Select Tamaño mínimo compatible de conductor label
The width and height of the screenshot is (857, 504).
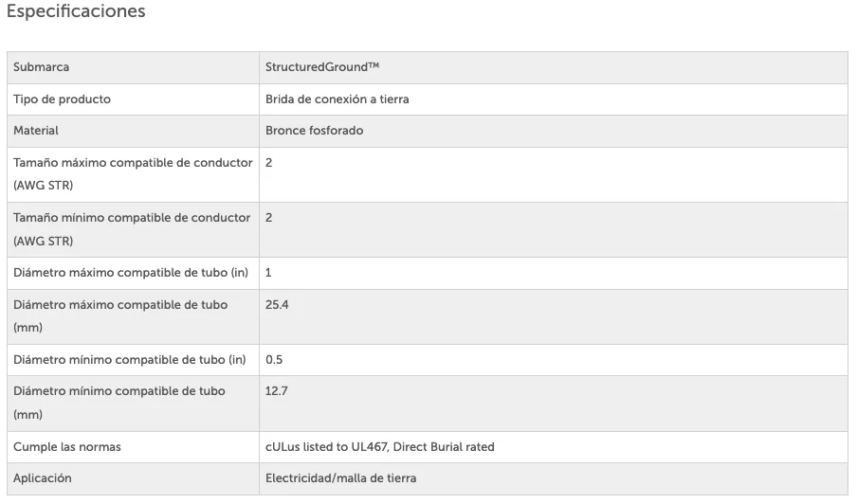132,229
